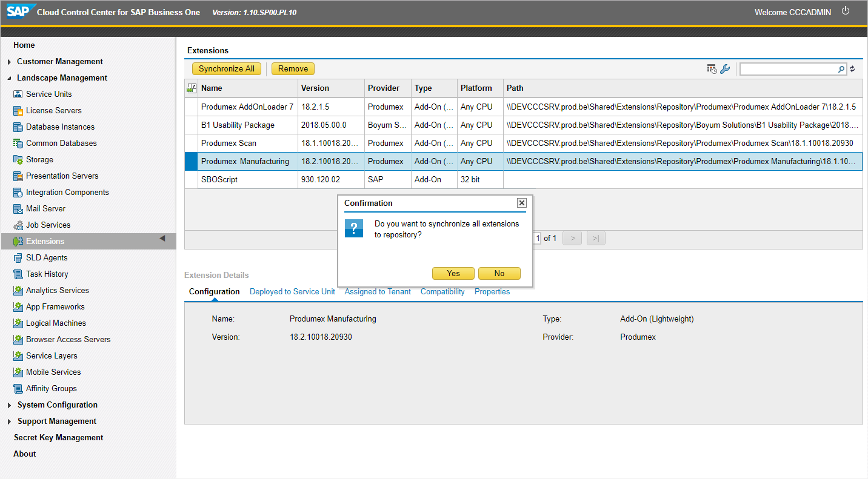Click the Mail Server envelope icon
The width and height of the screenshot is (868, 479).
18,209
